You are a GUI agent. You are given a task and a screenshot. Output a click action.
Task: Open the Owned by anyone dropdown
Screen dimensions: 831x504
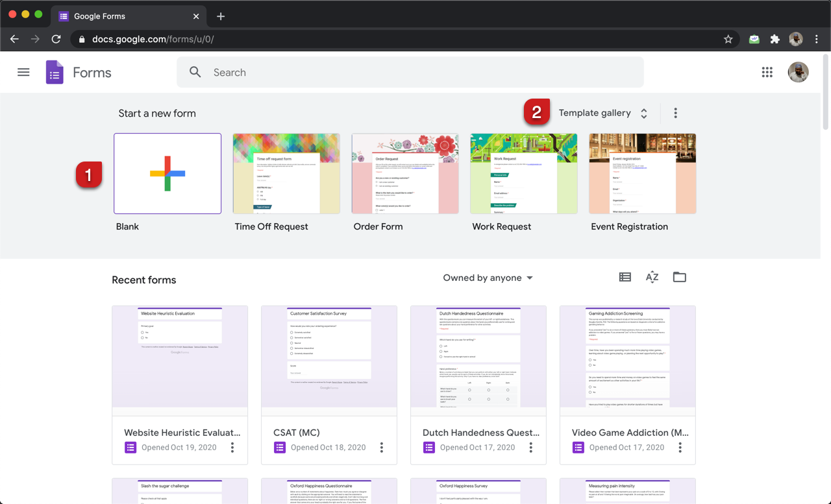[x=488, y=278]
